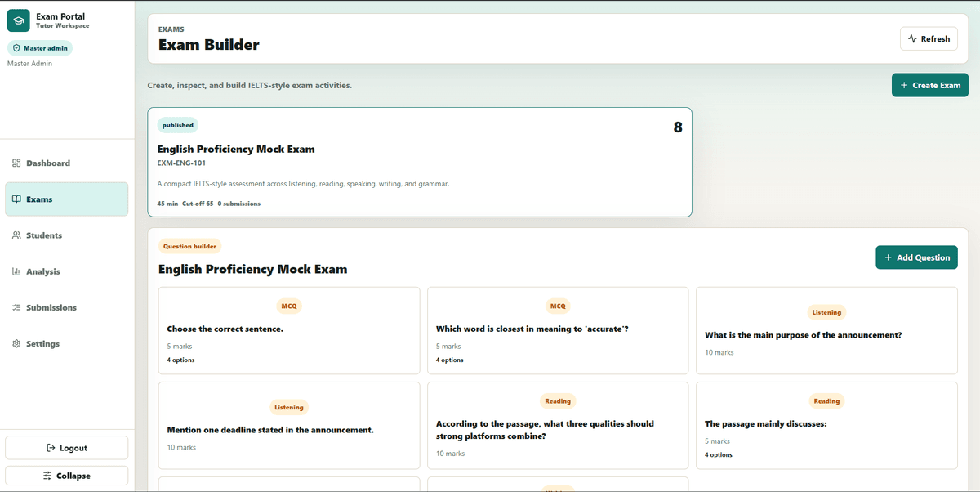The image size is (980, 492).
Task: Click the Submissions checklist icon
Action: pos(16,307)
